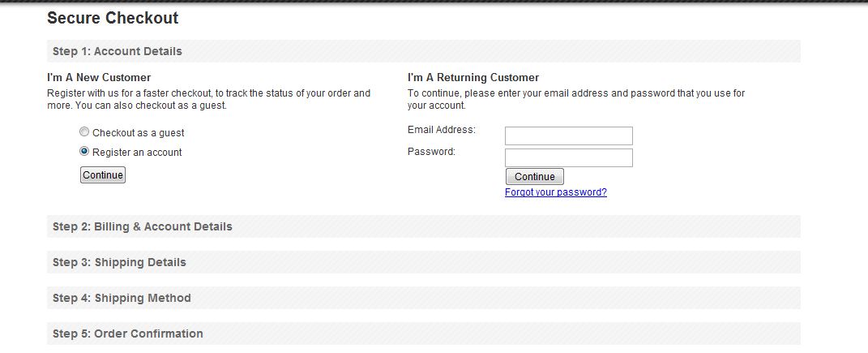Open the Forgot your password link
Viewport: 868px width, 353px height.
coord(555,192)
